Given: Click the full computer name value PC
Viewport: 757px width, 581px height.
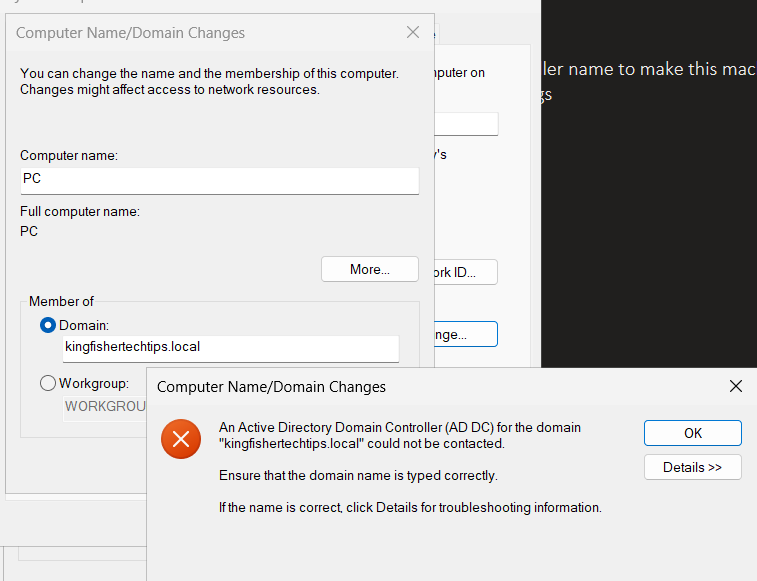Looking at the screenshot, I should point(29,231).
